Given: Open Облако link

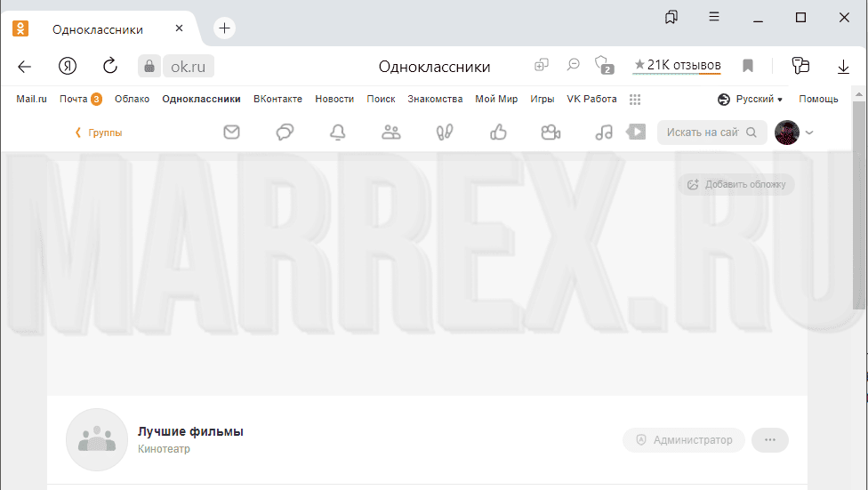Looking at the screenshot, I should pos(132,99).
